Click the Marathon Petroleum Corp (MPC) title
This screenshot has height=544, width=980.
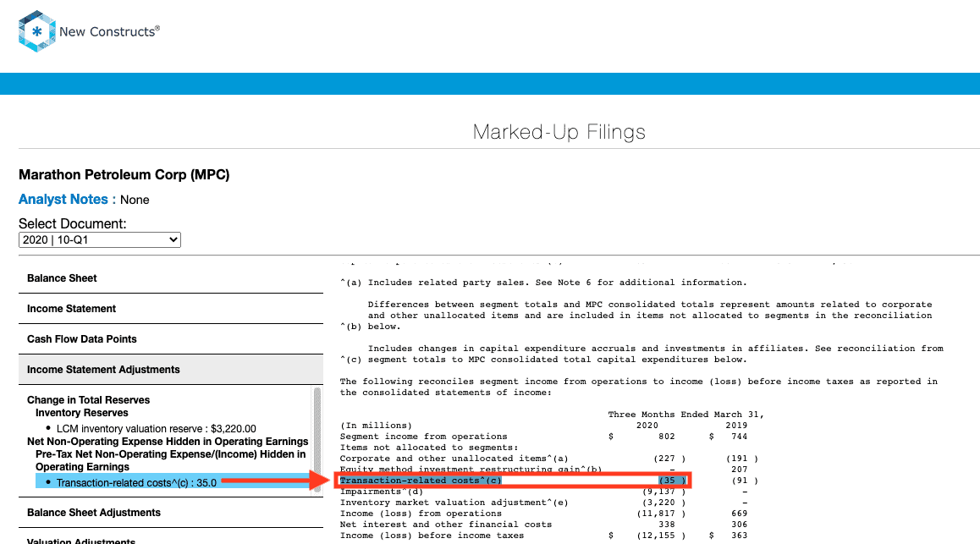(124, 175)
